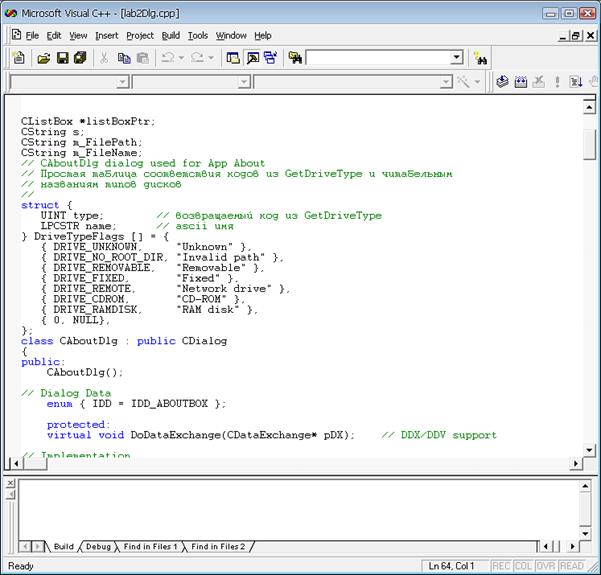The height and width of the screenshot is (575, 601).
Task: Open the File menu
Action: click(32, 36)
